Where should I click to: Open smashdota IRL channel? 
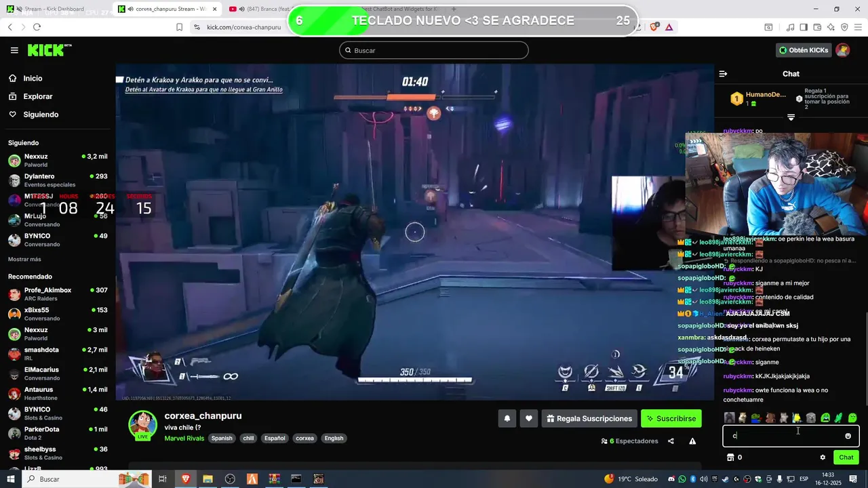coord(58,354)
